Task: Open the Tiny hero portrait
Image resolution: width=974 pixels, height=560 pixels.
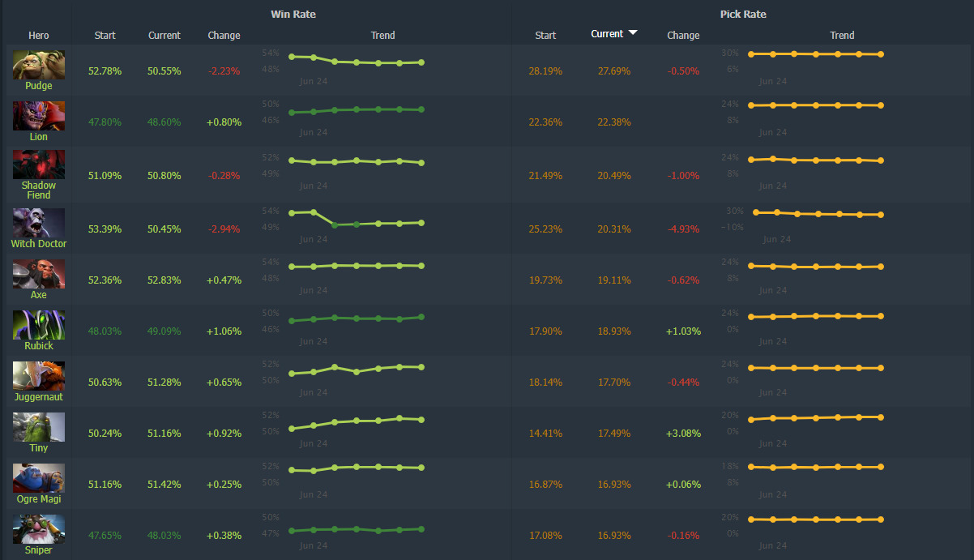Action: point(38,427)
